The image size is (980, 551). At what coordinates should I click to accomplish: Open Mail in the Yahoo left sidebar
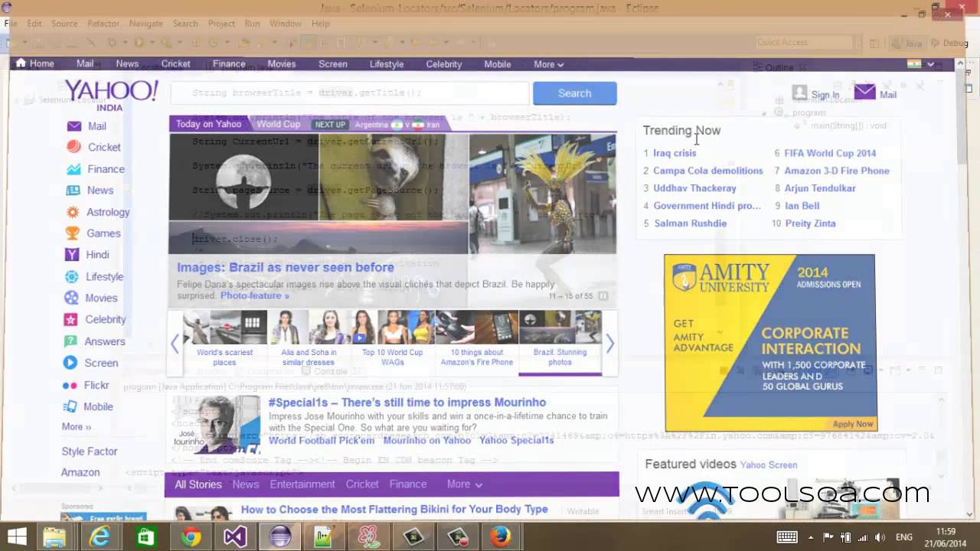tap(87, 126)
